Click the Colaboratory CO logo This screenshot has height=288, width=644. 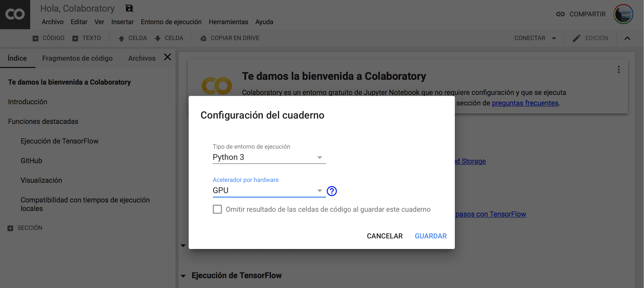click(x=15, y=14)
